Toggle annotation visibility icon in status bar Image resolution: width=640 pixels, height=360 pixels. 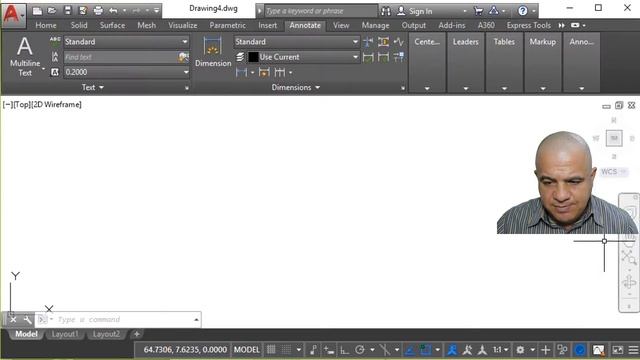(452, 350)
